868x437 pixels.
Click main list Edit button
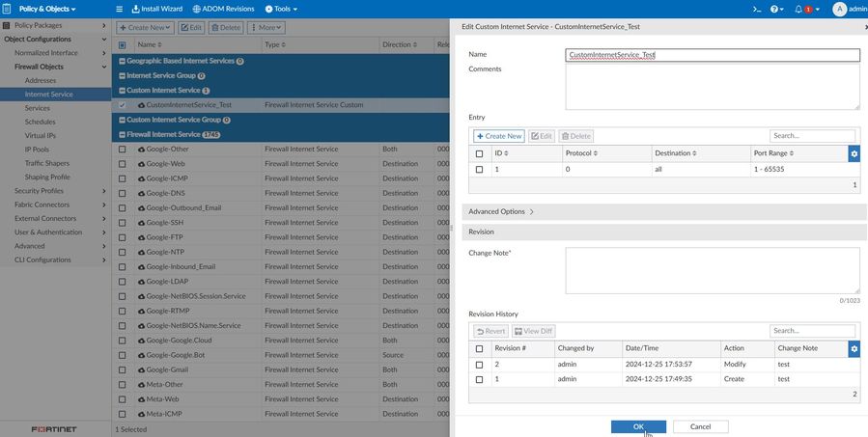coord(191,28)
